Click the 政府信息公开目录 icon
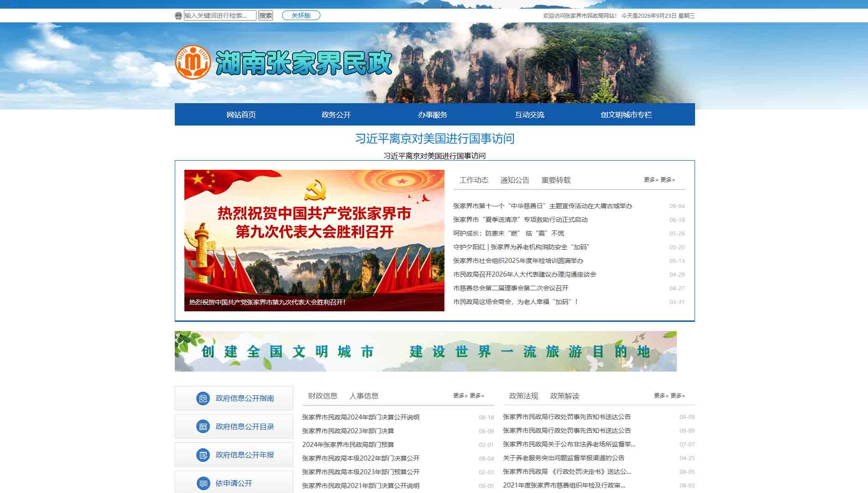The width and height of the screenshot is (868, 493). point(203,426)
